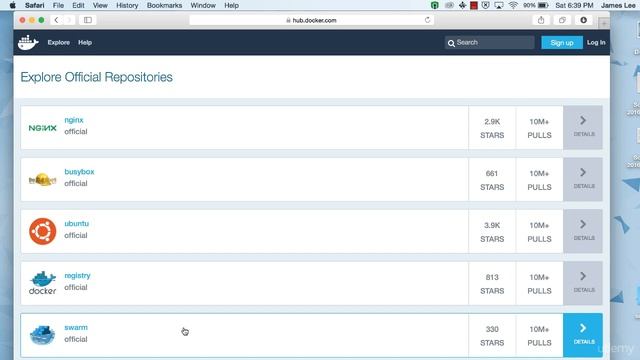The image size is (640, 360).
Task: Click swarm 330 STARS cell
Action: [492, 335]
